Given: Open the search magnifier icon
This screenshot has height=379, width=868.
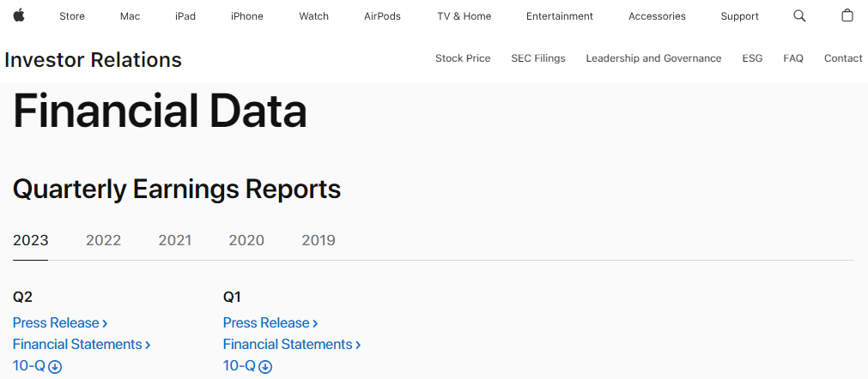Looking at the screenshot, I should (799, 16).
